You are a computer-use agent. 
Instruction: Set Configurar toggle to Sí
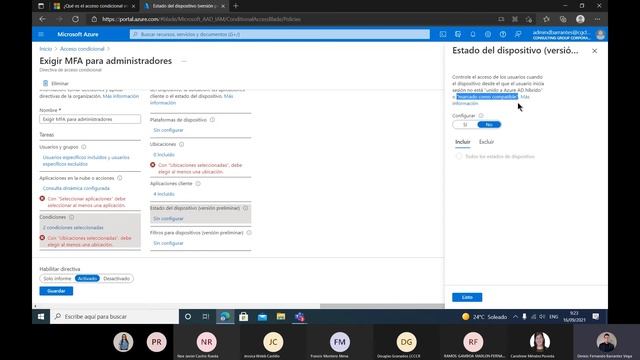point(465,124)
